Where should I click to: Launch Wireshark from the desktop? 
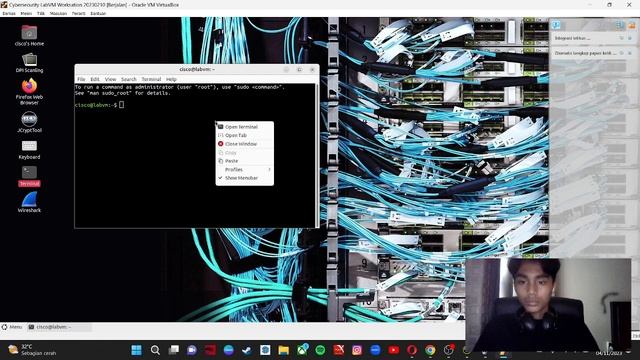pyautogui.click(x=29, y=202)
